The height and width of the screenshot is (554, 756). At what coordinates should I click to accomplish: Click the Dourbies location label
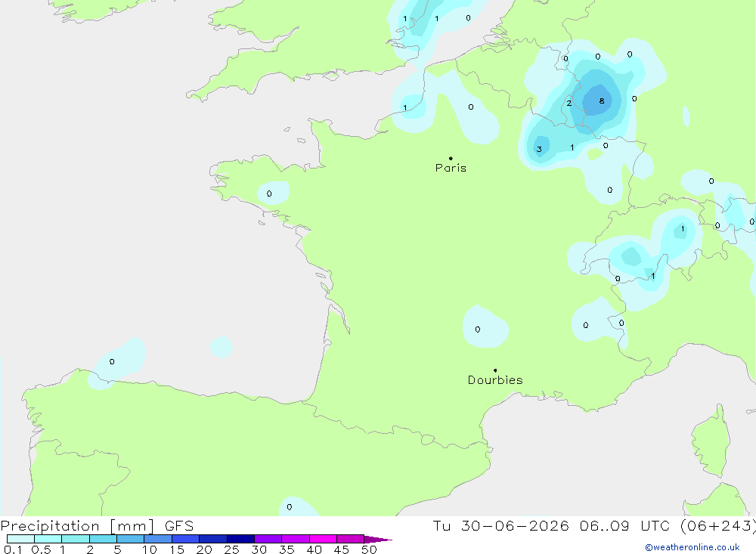tap(495, 380)
